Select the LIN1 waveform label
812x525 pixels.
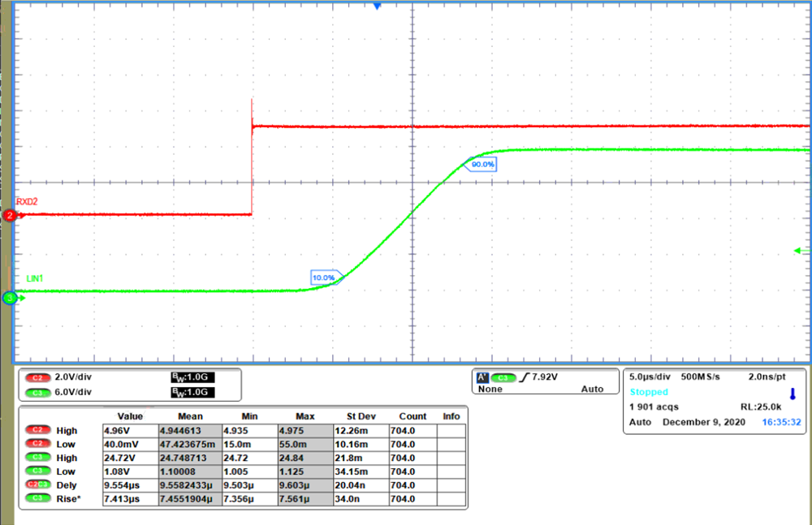tap(36, 278)
